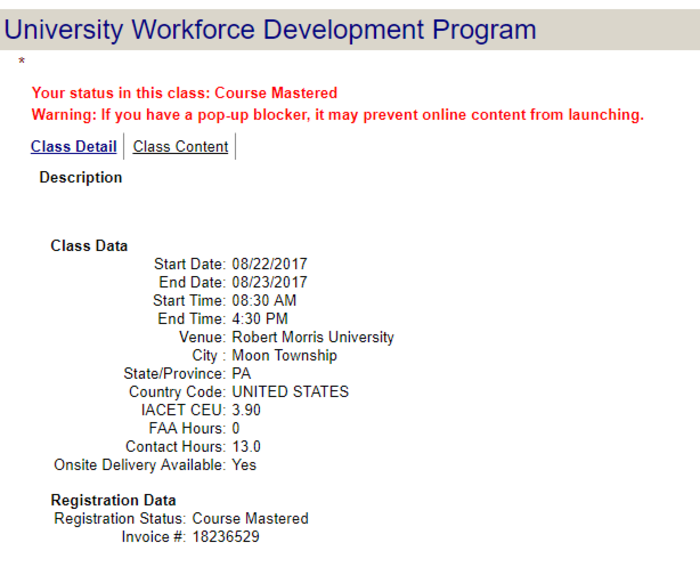This screenshot has height=575, width=700.
Task: Click the Description heading
Action: (x=80, y=178)
